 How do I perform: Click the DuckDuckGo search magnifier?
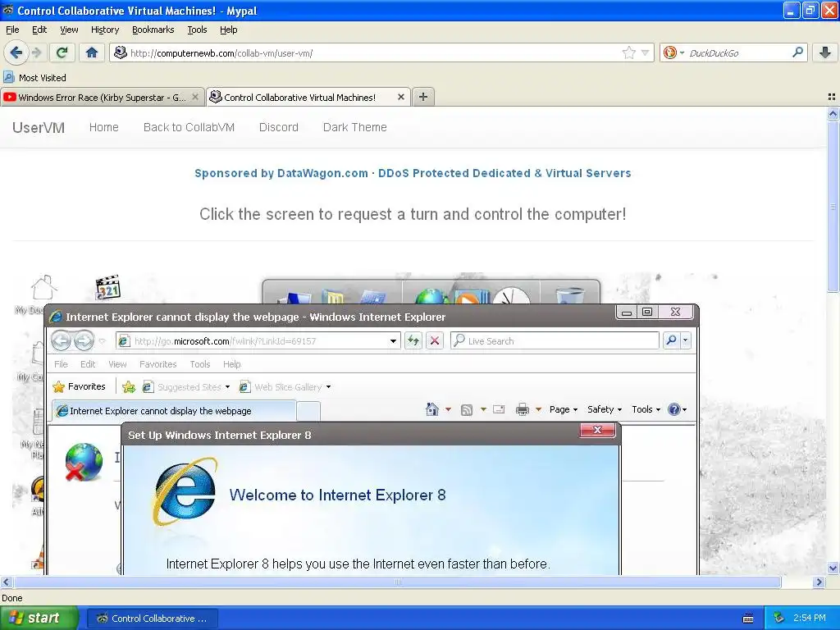(797, 52)
